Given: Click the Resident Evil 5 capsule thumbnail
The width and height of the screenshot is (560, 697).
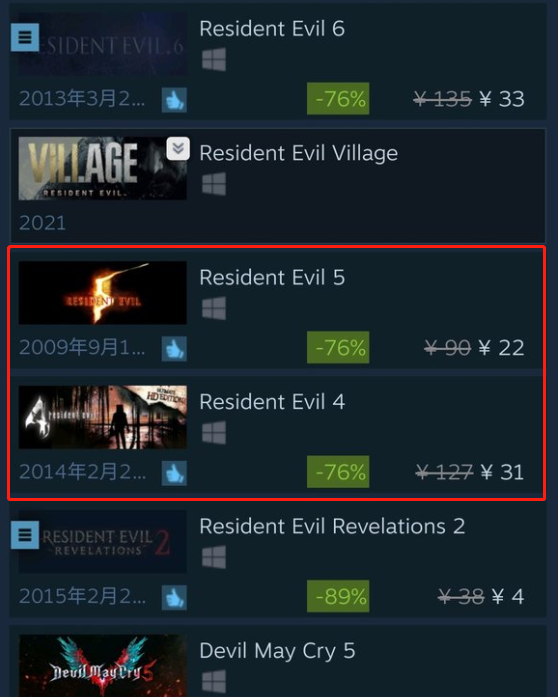Looking at the screenshot, I should (103, 293).
